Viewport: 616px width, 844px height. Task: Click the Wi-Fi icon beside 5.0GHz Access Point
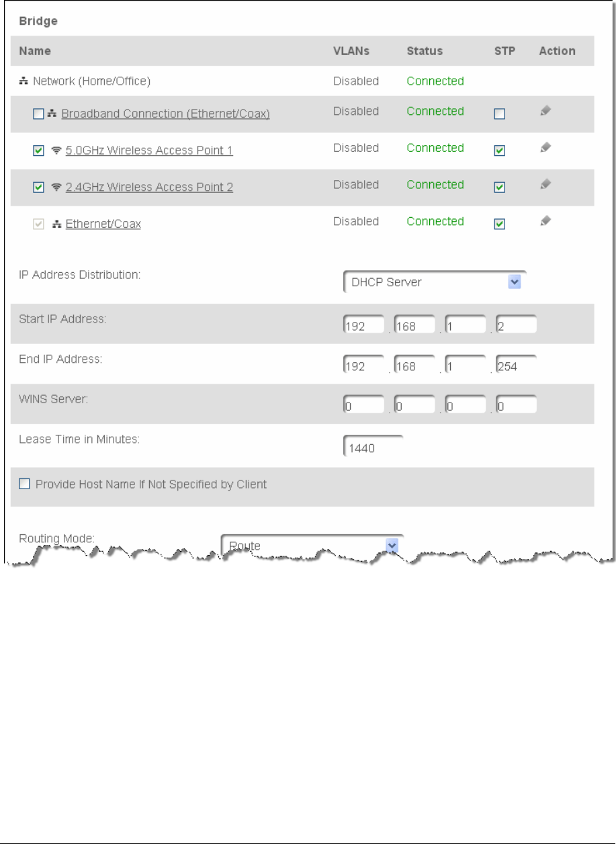pos(56,151)
